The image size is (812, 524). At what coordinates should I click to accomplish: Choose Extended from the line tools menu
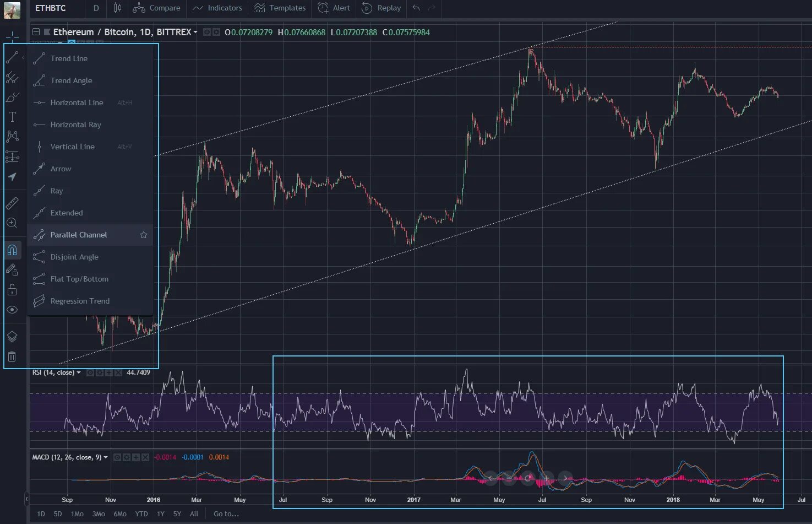[x=90, y=213]
